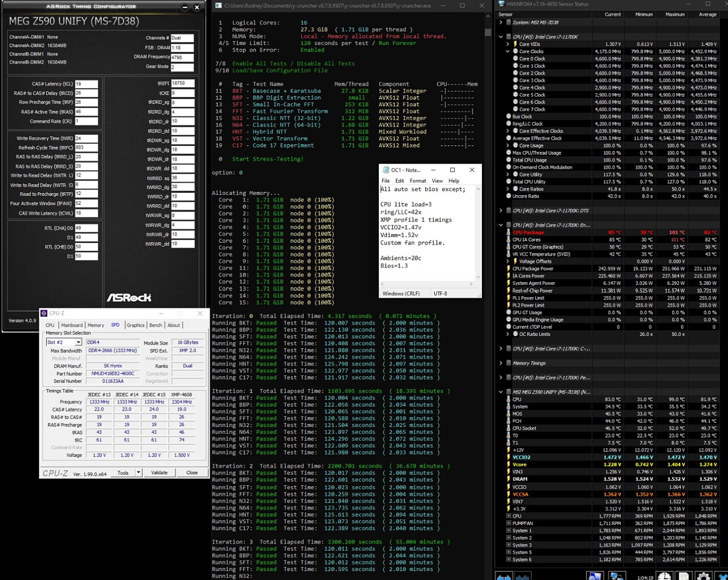Click the Validate button in CPU-Z
This screenshot has height=580, width=728.
[x=159, y=473]
